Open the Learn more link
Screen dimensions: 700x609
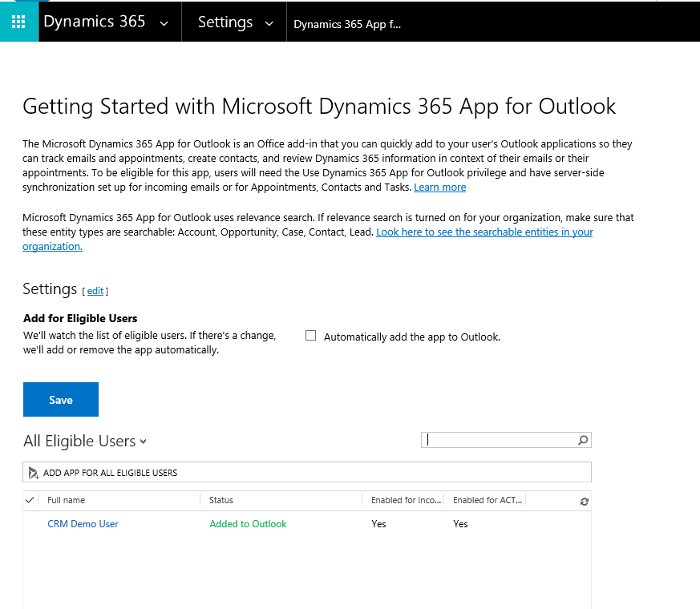(x=439, y=188)
